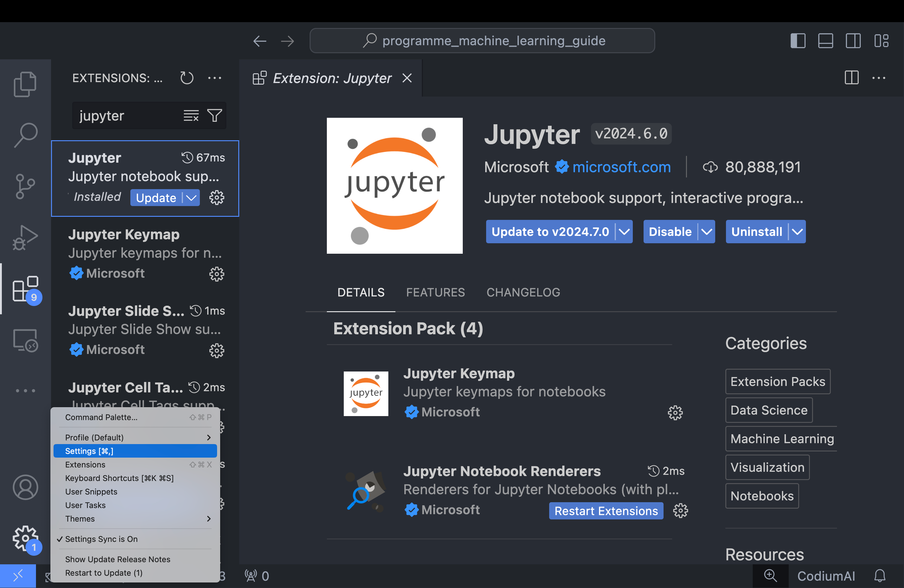Choose Command Palette from the menu
The image size is (904, 588).
point(135,417)
